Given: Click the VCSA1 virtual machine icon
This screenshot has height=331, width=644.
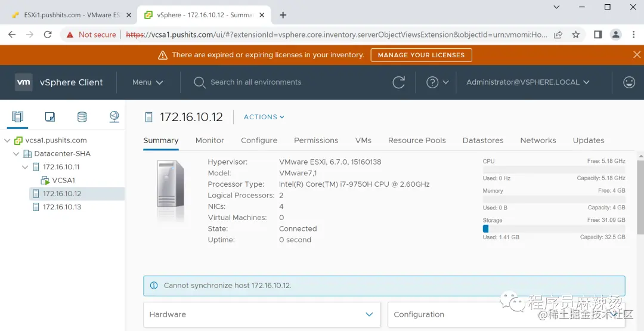Looking at the screenshot, I should point(45,180).
